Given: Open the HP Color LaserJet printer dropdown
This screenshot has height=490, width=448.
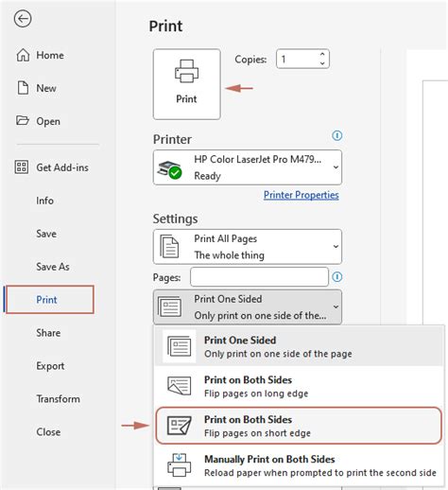Looking at the screenshot, I should (x=248, y=167).
